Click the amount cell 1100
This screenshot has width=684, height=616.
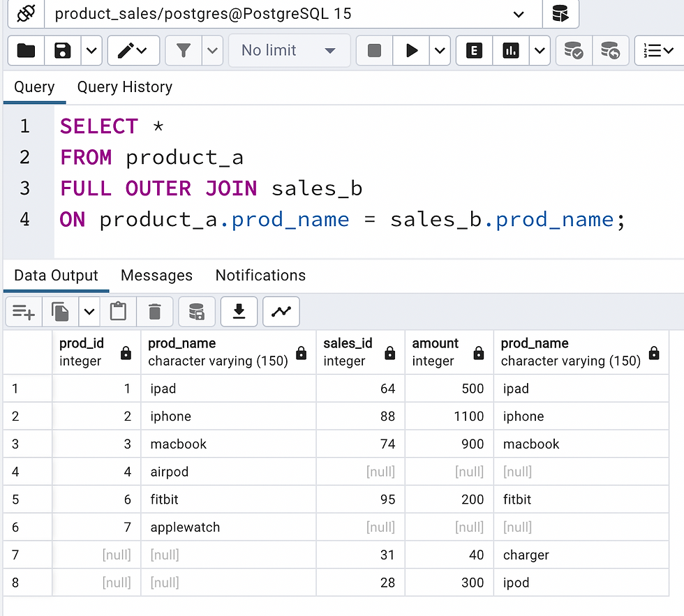coord(449,416)
